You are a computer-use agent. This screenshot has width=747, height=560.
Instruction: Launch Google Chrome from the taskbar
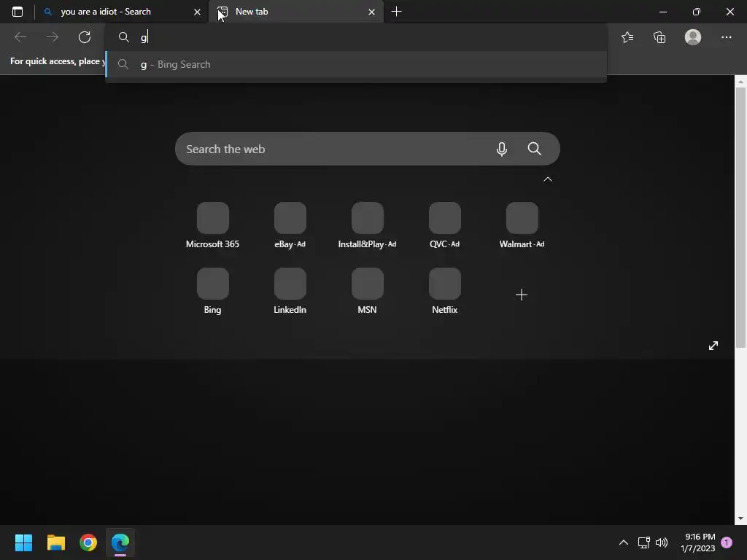tap(88, 542)
